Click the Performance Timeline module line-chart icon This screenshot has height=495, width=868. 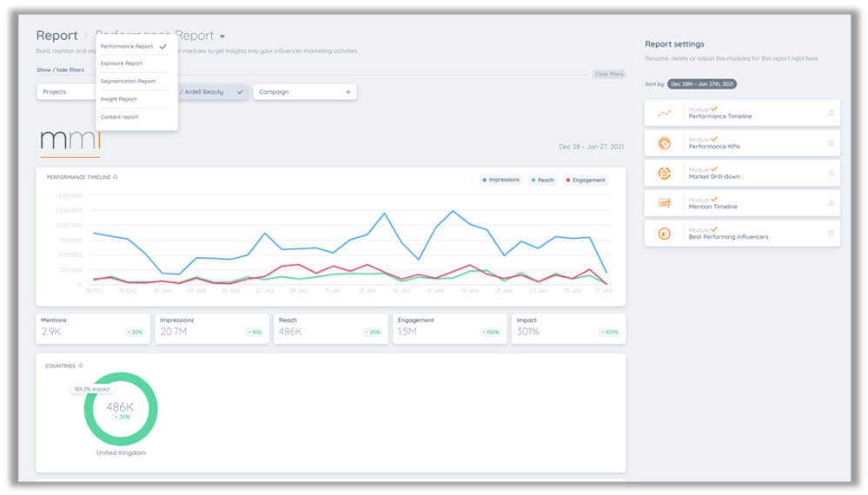(x=665, y=113)
